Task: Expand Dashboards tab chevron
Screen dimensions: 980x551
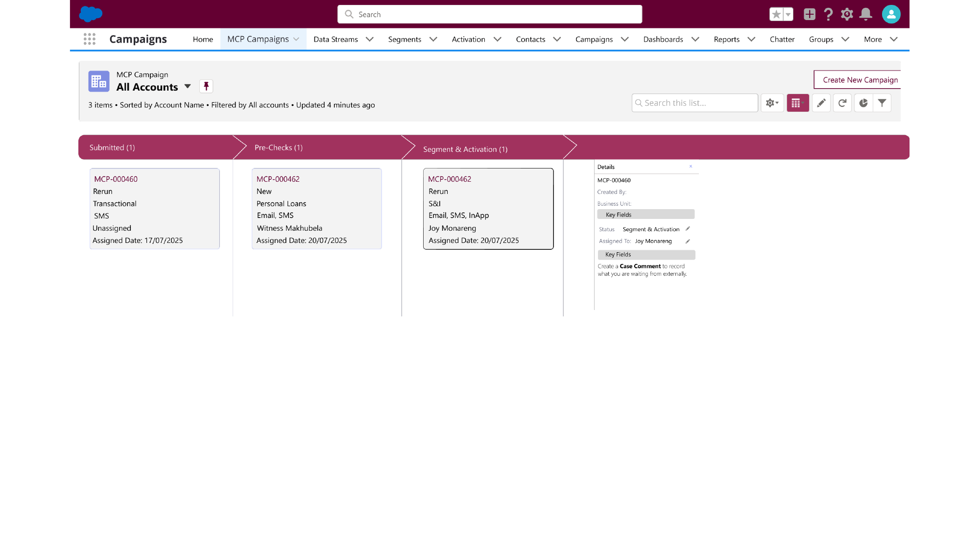Action: (x=695, y=39)
